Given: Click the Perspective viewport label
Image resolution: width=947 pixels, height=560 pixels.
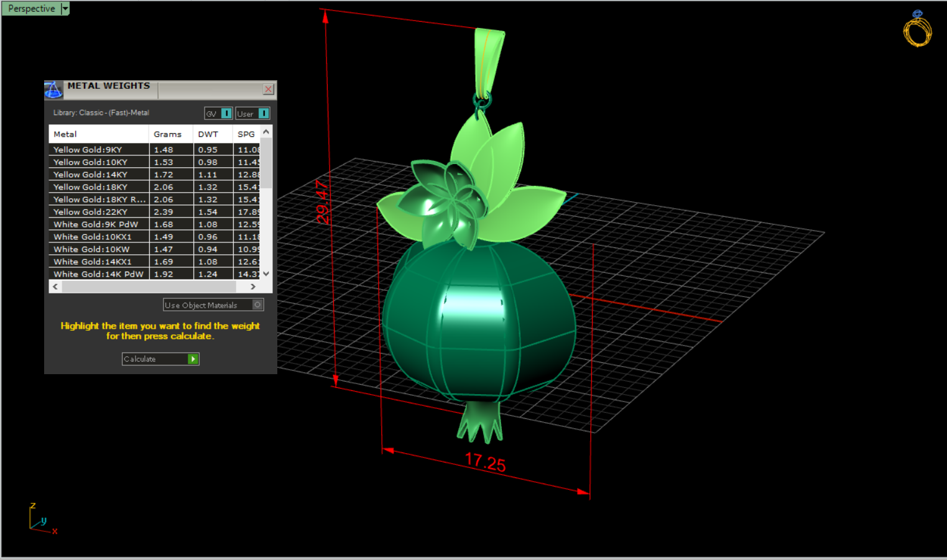Looking at the screenshot, I should coord(31,9).
